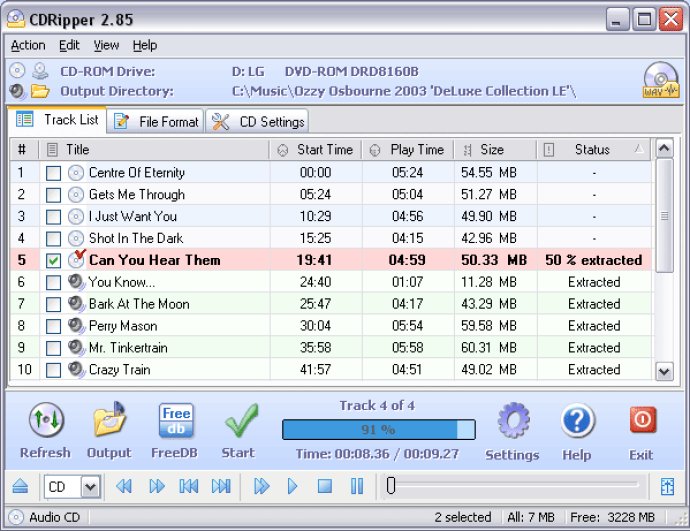Open Settings gear icon

coord(513,420)
